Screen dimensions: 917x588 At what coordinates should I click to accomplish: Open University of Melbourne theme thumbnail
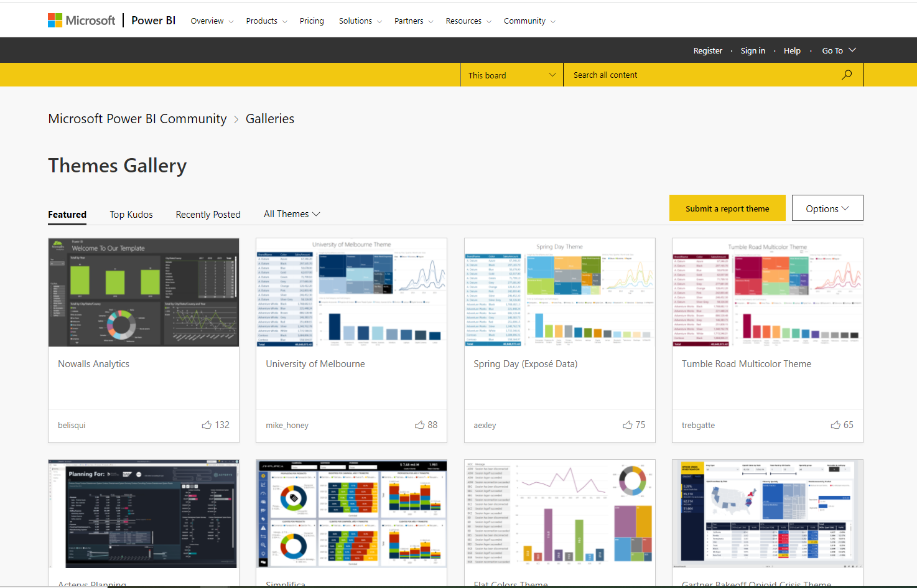point(351,292)
